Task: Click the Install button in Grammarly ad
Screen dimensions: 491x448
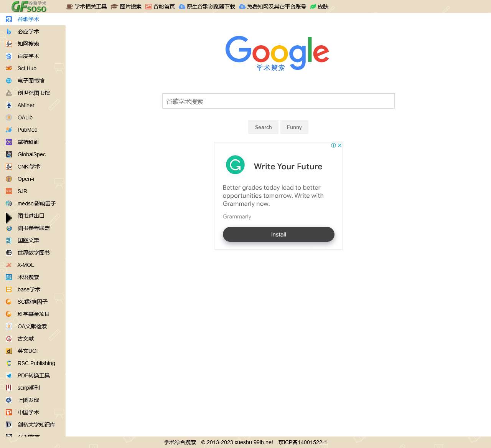Action: tap(278, 235)
